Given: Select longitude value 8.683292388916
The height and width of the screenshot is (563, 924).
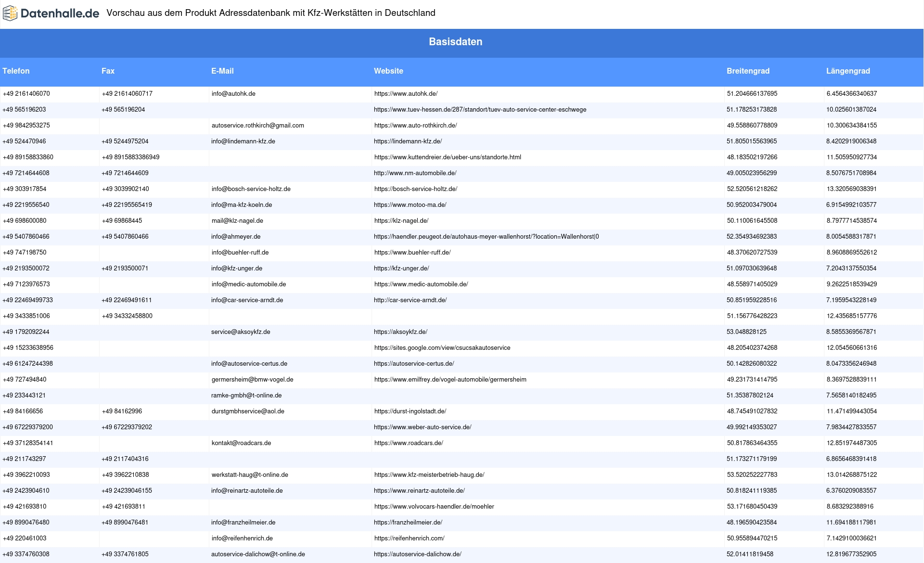Looking at the screenshot, I should (850, 507).
